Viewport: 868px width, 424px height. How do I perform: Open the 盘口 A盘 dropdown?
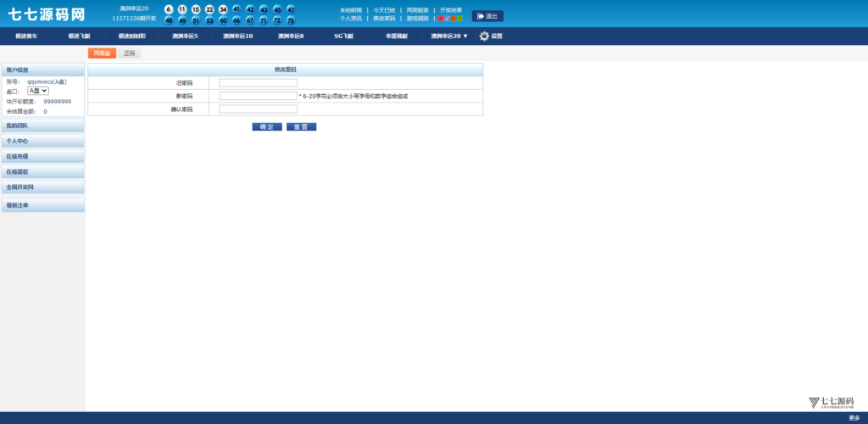pos(38,90)
